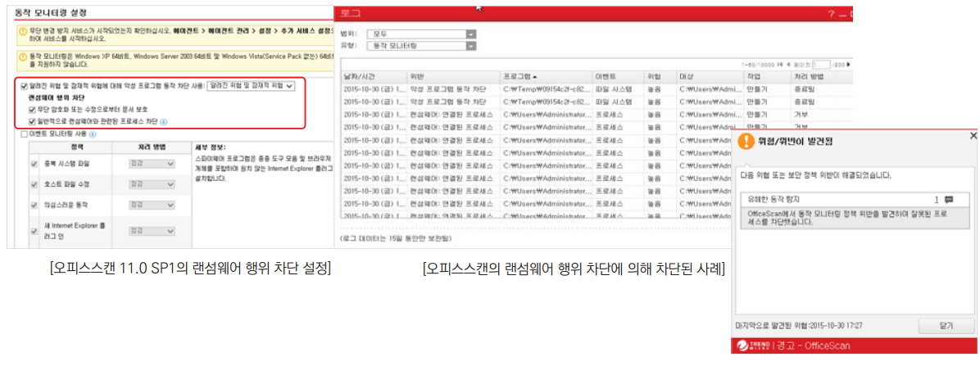The image size is (980, 366).
Task: Go to the next log page arrow
Action: [849, 65]
